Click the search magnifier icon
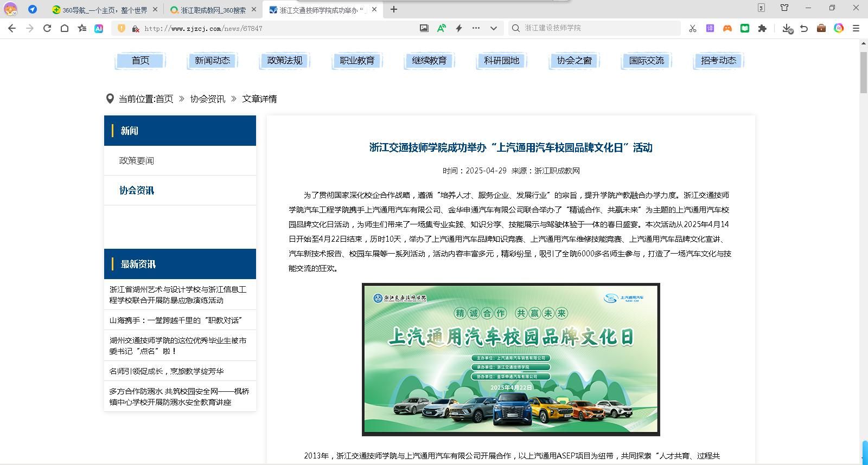 point(516,28)
